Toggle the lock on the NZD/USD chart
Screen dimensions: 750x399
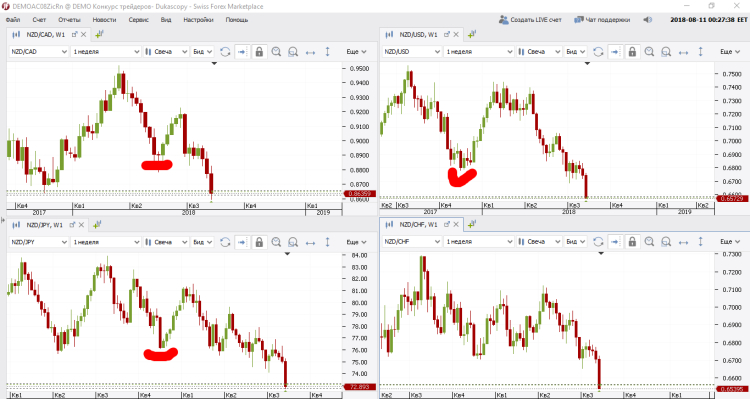point(632,52)
